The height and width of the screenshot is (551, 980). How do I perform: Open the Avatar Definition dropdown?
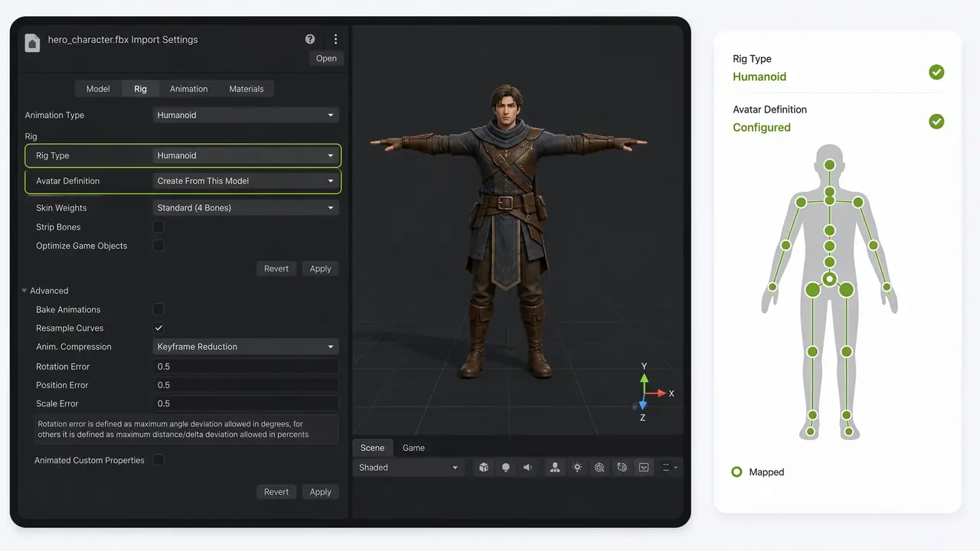[246, 181]
